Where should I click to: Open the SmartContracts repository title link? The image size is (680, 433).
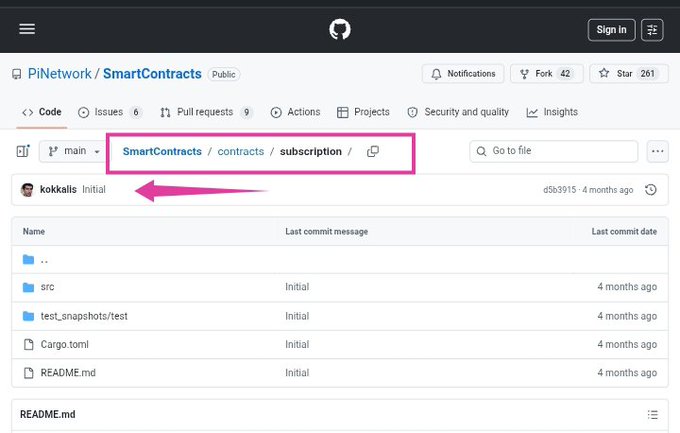[x=152, y=74]
